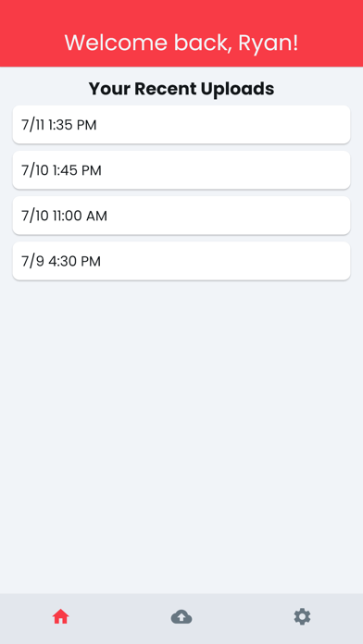Click the red banner at the top
This screenshot has width=363, height=644.
(x=181, y=33)
